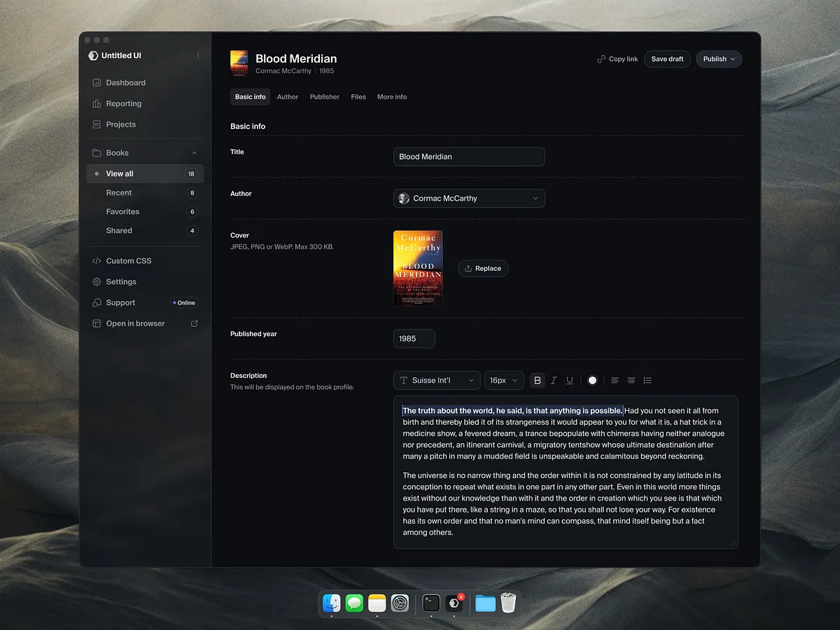840x630 pixels.
Task: Switch to the Files tab
Action: (x=358, y=97)
